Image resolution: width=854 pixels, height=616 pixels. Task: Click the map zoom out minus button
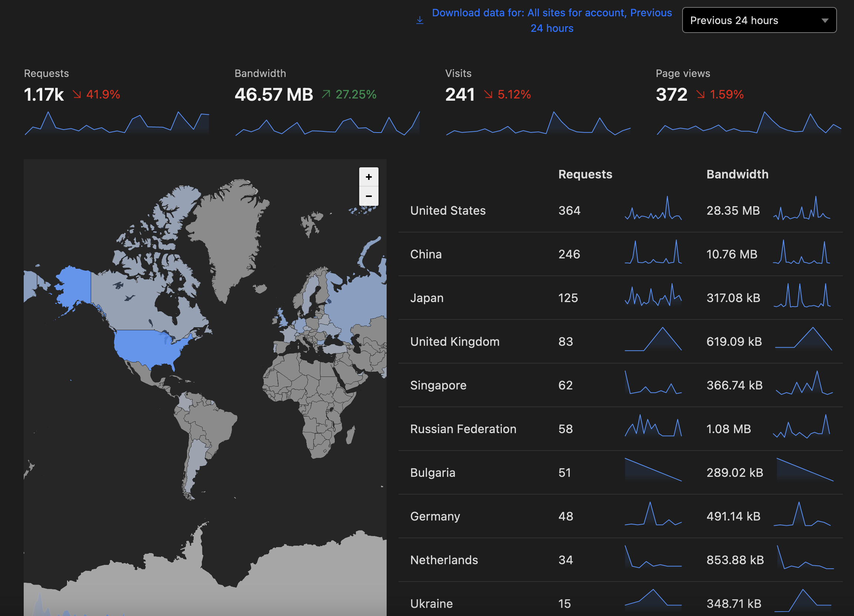click(368, 196)
